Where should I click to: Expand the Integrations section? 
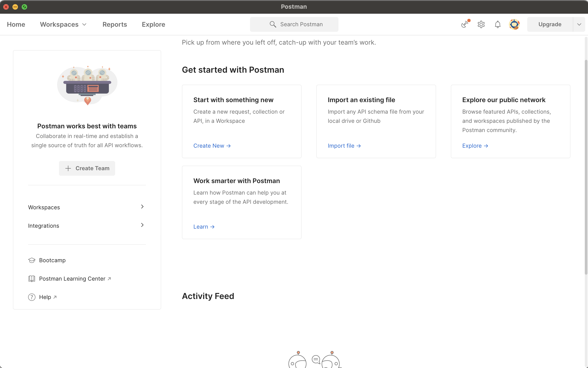click(87, 226)
